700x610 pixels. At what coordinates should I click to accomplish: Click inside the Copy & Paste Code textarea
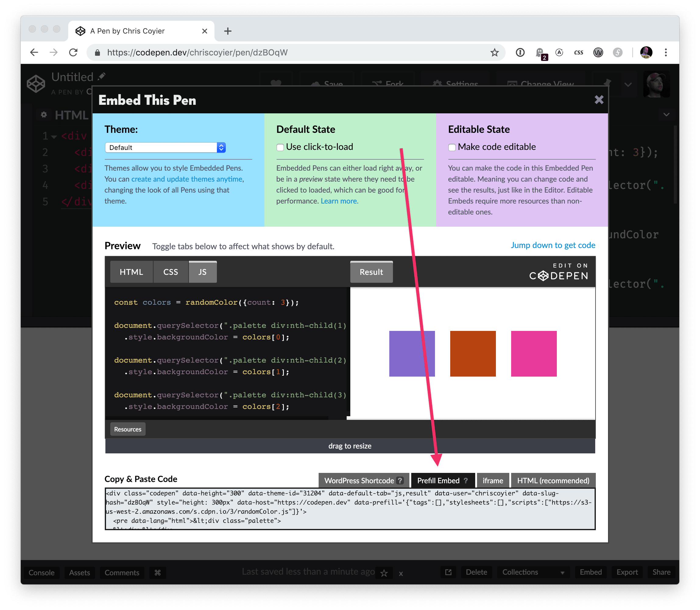[x=350, y=509]
